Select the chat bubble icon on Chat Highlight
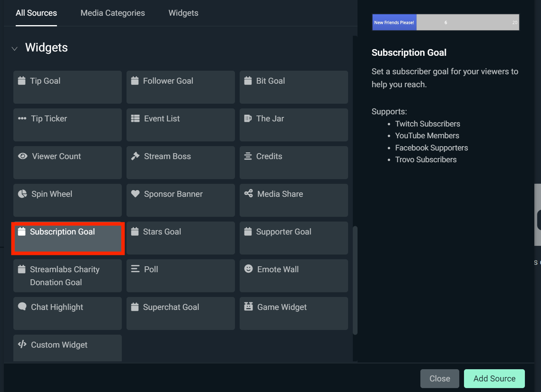541x392 pixels. [x=22, y=306]
